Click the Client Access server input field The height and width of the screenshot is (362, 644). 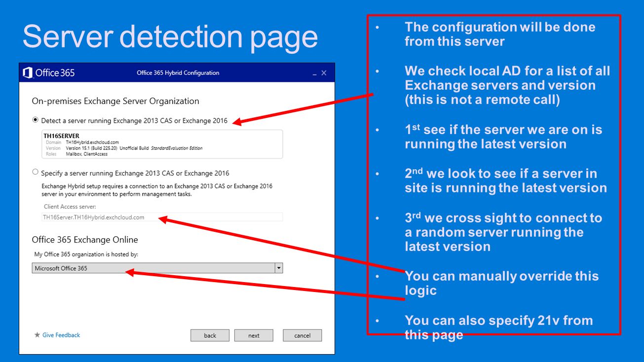[x=162, y=217]
